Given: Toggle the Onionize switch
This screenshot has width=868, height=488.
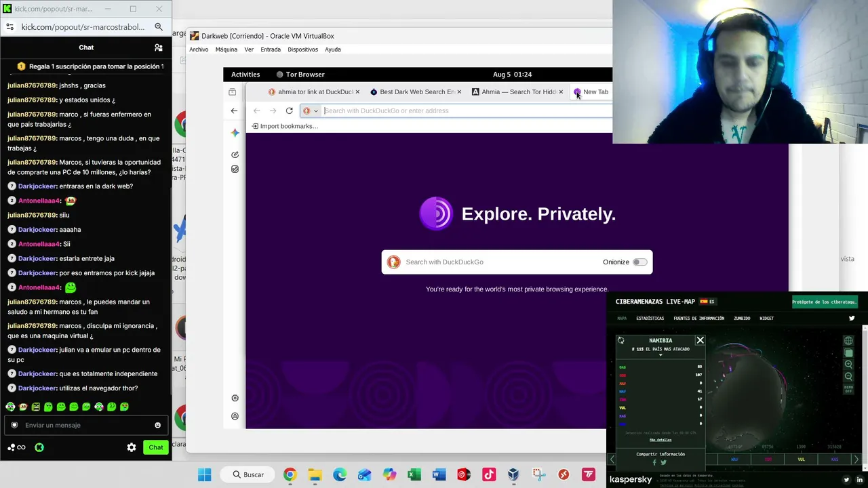Looking at the screenshot, I should point(640,262).
